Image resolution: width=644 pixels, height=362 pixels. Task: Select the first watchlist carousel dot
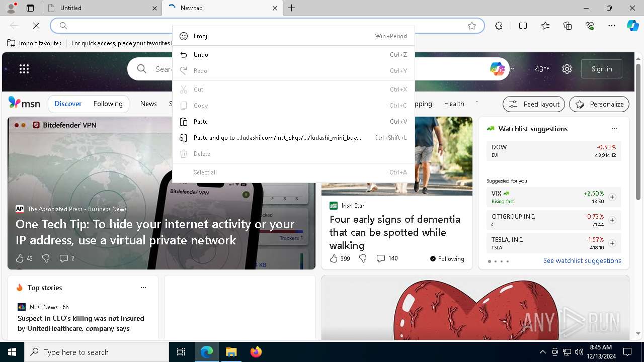[490, 261]
